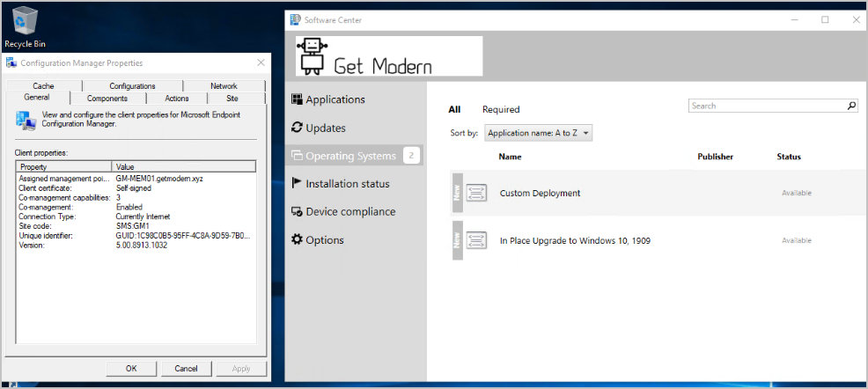Click the Value column header
This screenshot has width=868, height=389.
(184, 166)
